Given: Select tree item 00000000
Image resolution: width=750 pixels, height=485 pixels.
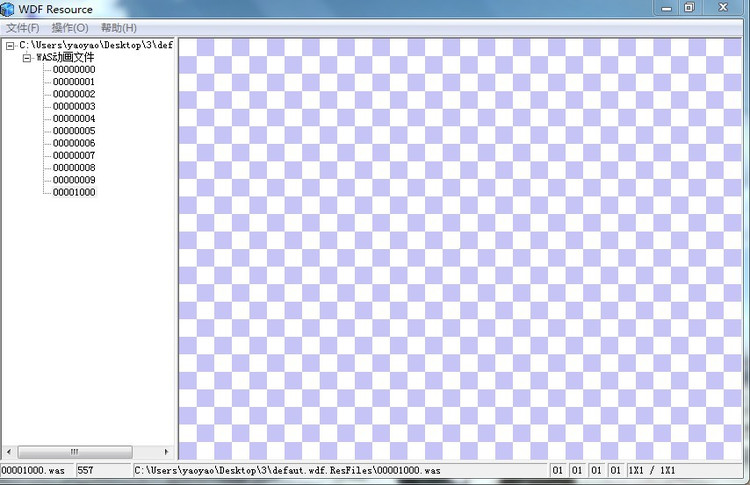Looking at the screenshot, I should pyautogui.click(x=74, y=70).
